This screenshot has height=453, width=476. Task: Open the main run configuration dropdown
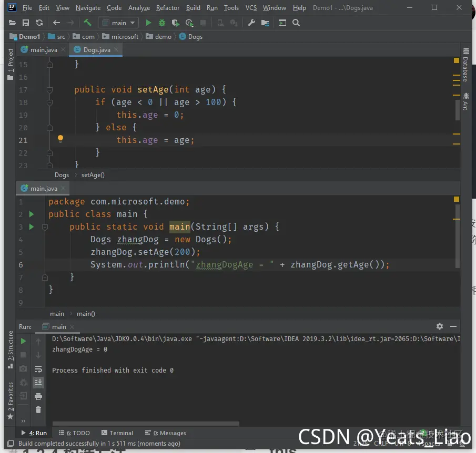pos(118,23)
